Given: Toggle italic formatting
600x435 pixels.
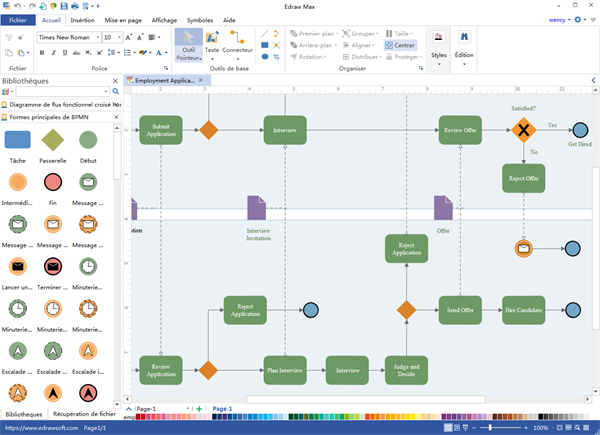Looking at the screenshot, I should coord(54,53).
